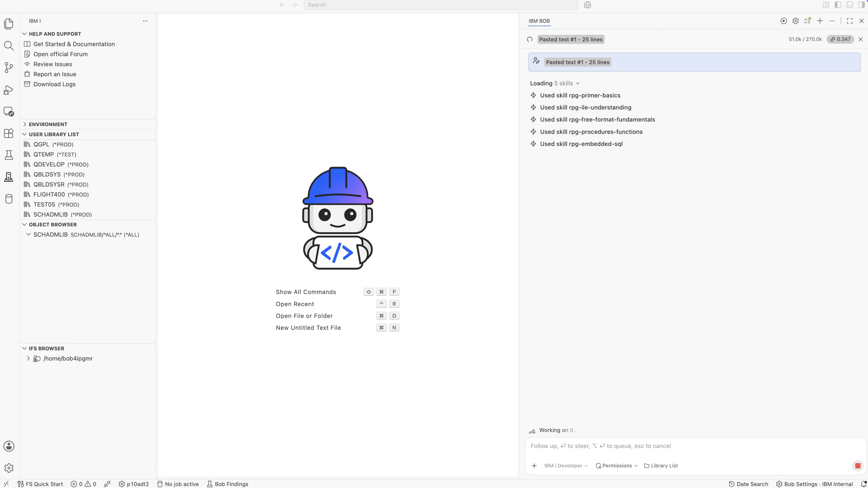868x488 pixels.
Task: Collapse the Help and Support section
Action: [x=25, y=34]
